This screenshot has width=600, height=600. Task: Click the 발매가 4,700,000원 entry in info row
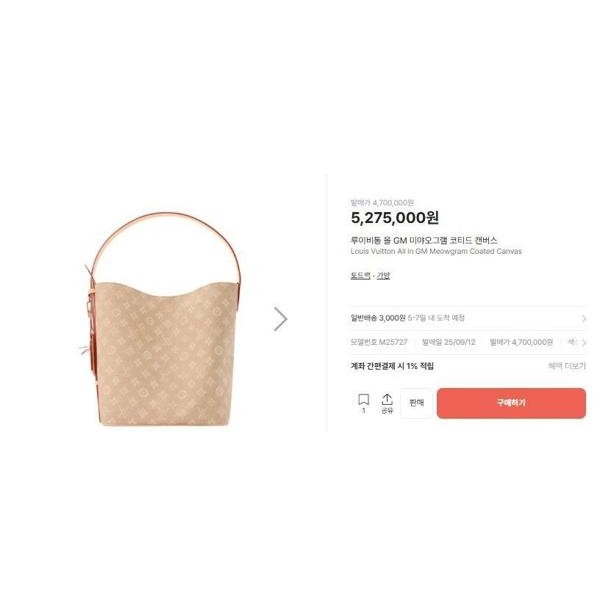click(x=521, y=342)
